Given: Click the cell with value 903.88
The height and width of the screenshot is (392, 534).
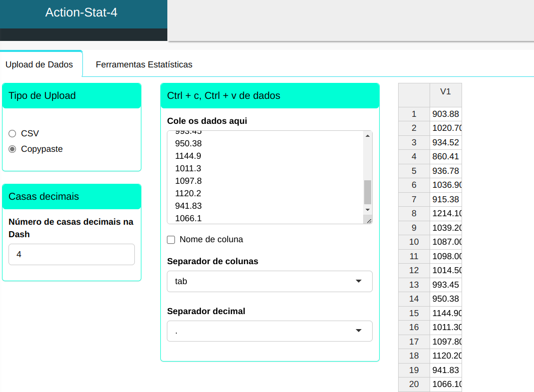Looking at the screenshot, I should pyautogui.click(x=446, y=114).
